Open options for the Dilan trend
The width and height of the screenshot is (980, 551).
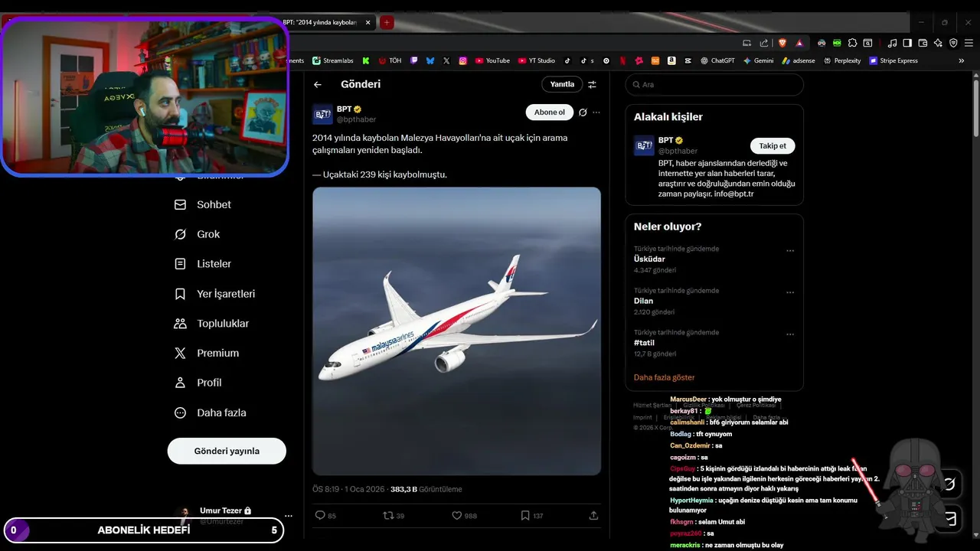coord(790,292)
